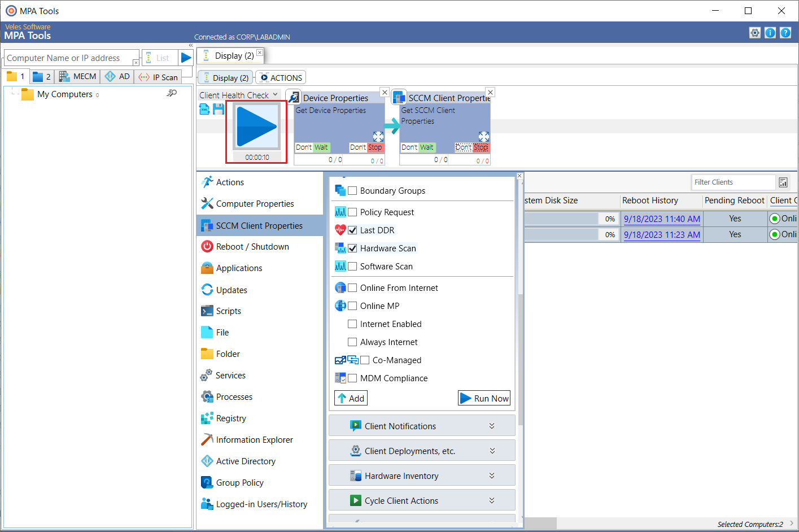Open reboot history 9/18/2023 11:23 AM link
Image resolution: width=799 pixels, height=532 pixels.
pos(662,235)
